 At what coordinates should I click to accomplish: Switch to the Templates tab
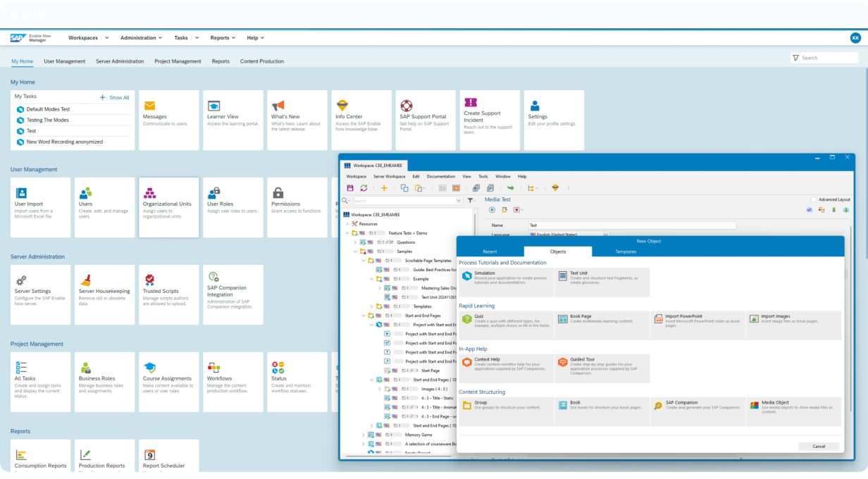(625, 251)
